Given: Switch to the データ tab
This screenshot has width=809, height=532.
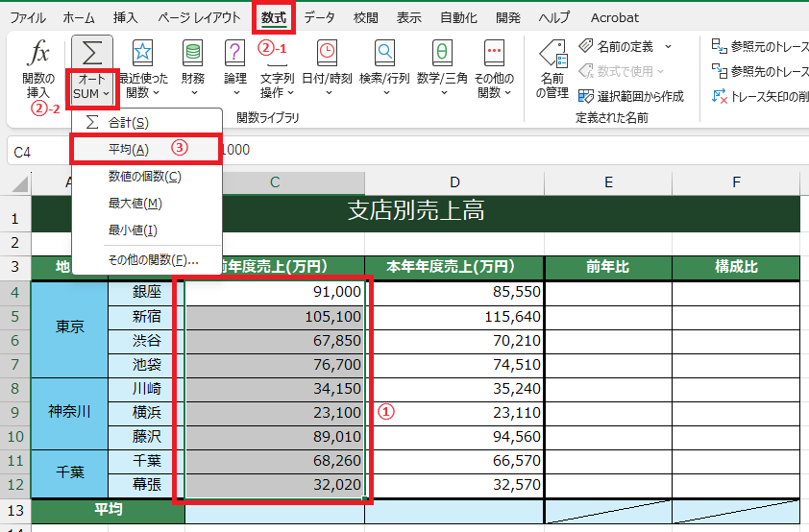Looking at the screenshot, I should (x=319, y=17).
